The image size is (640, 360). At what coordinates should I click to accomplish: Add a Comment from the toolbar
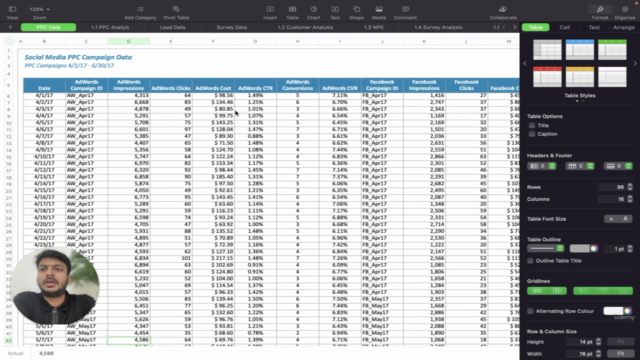405,9
